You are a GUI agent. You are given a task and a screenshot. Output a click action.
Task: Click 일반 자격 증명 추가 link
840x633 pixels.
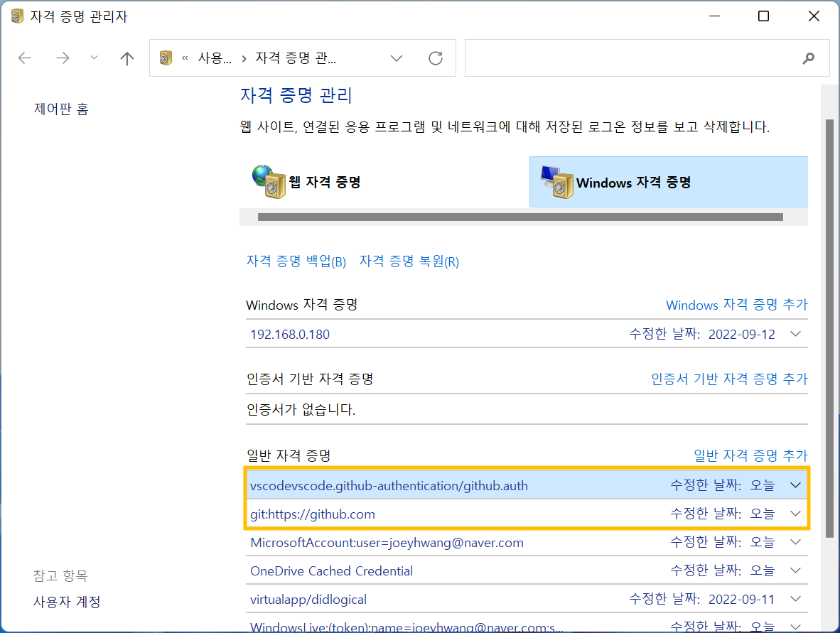pos(750,455)
